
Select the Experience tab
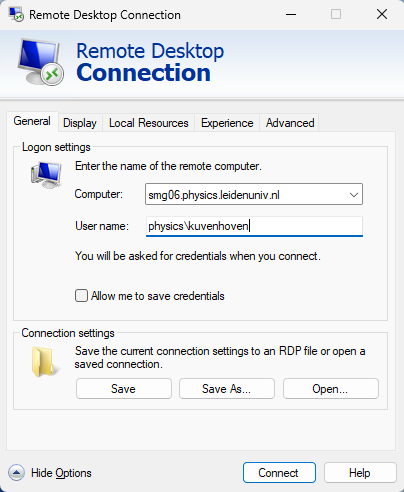(x=227, y=123)
